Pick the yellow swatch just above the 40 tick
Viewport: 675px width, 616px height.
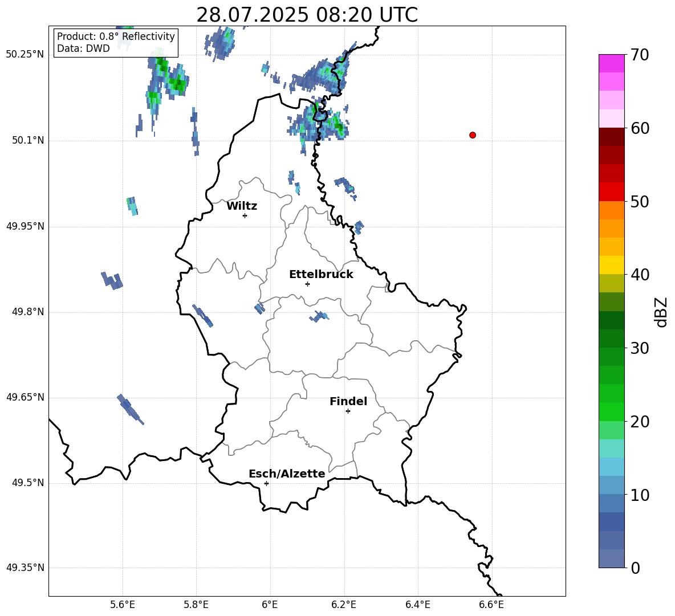(612, 265)
